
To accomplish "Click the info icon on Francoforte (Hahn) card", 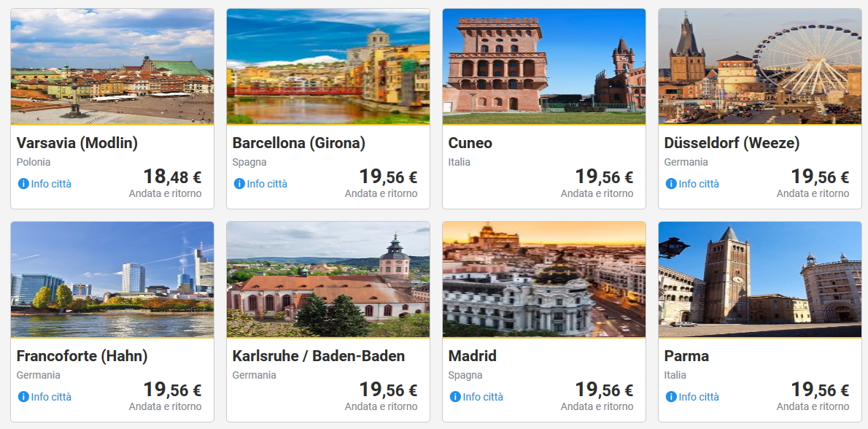I will (23, 397).
